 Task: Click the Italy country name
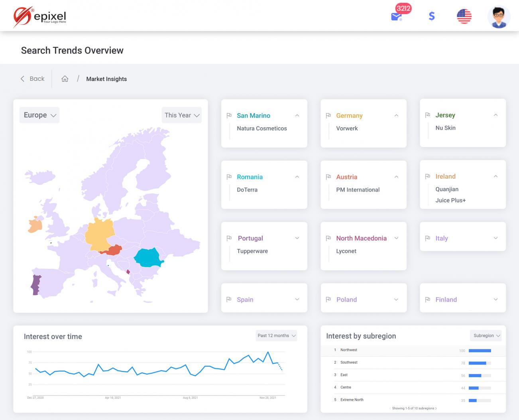(442, 238)
